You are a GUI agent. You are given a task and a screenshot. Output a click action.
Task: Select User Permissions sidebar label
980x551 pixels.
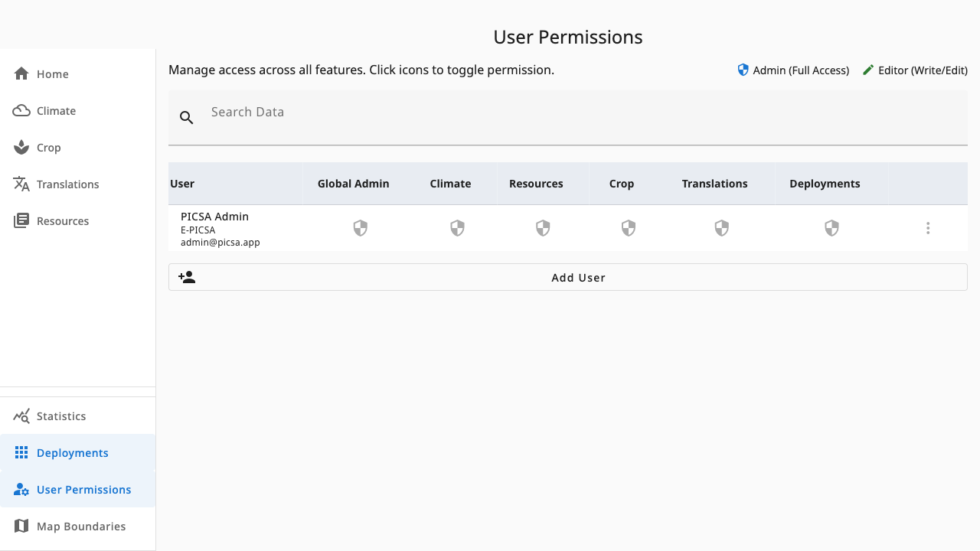point(84,490)
